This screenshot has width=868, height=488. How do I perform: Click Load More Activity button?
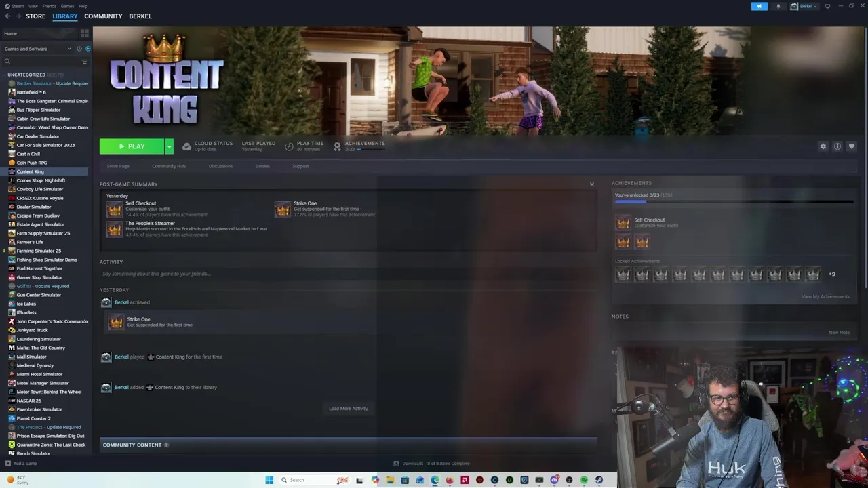pos(349,409)
